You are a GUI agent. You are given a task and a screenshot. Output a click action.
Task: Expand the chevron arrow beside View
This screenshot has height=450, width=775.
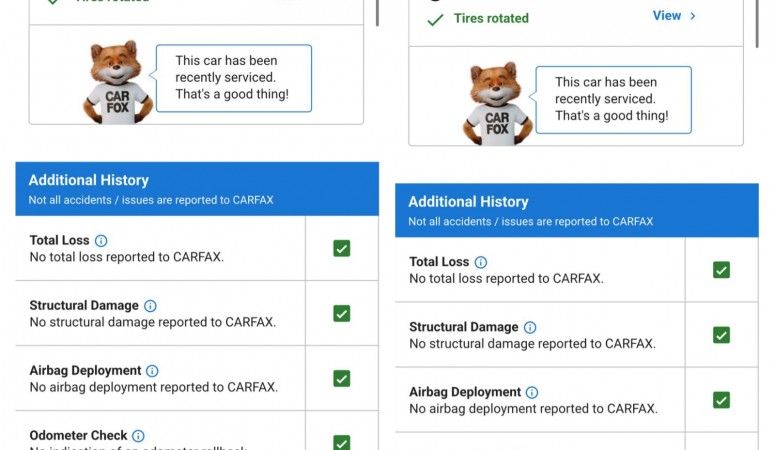tap(693, 16)
